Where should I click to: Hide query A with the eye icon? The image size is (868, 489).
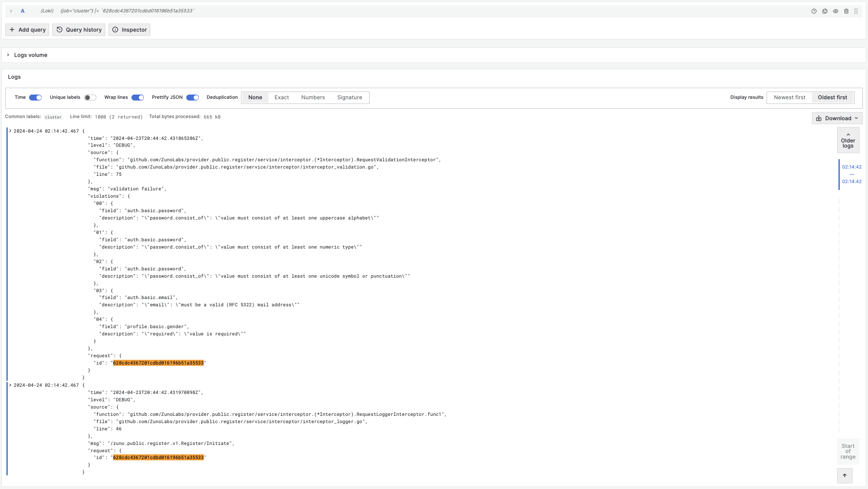pos(835,11)
